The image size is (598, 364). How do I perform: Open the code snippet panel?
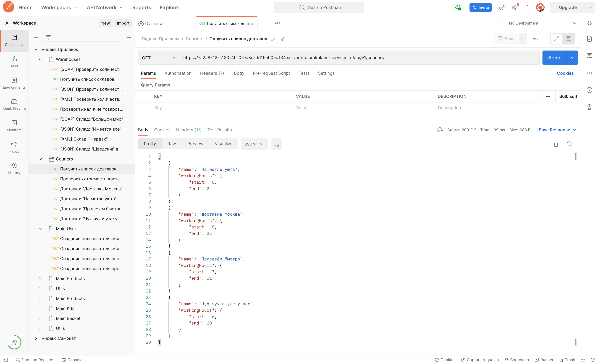pos(590,73)
